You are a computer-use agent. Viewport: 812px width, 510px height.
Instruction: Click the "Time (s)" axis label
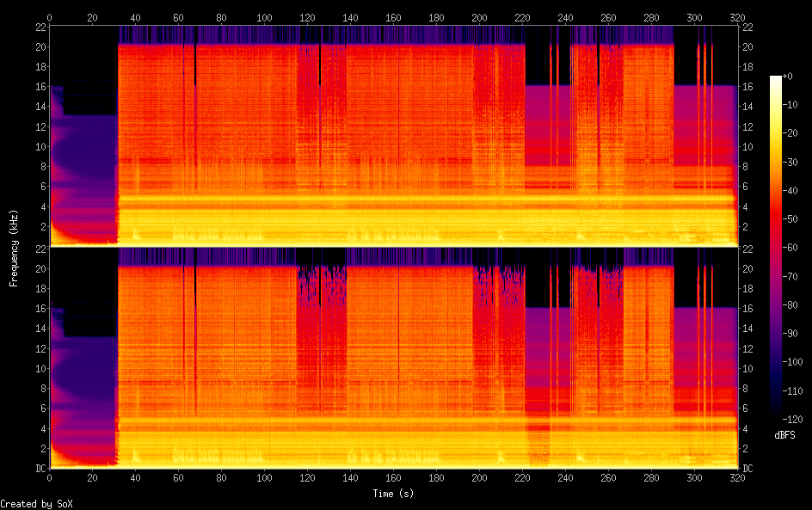394,494
